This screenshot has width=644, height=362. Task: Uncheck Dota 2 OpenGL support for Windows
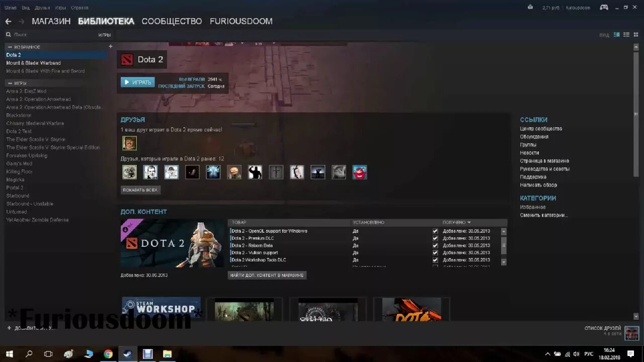pyautogui.click(x=435, y=231)
